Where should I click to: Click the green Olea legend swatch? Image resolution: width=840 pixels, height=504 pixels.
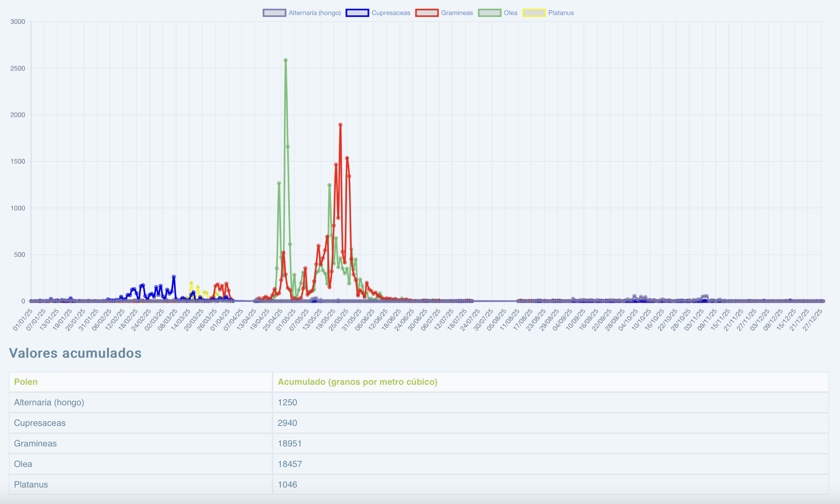489,13
